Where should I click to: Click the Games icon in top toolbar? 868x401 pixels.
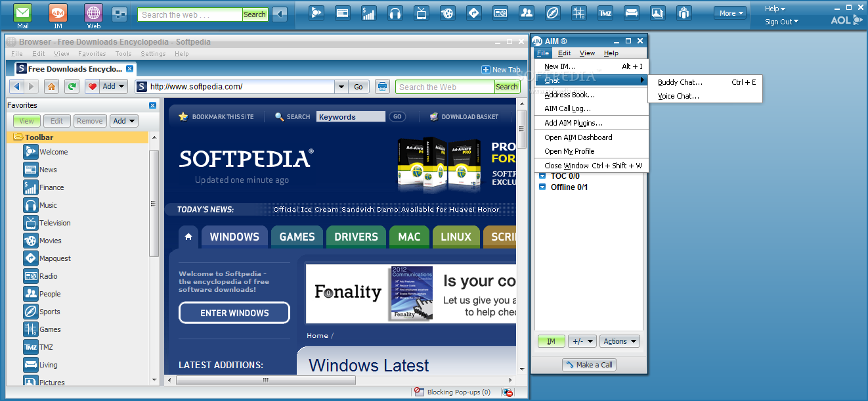578,12
